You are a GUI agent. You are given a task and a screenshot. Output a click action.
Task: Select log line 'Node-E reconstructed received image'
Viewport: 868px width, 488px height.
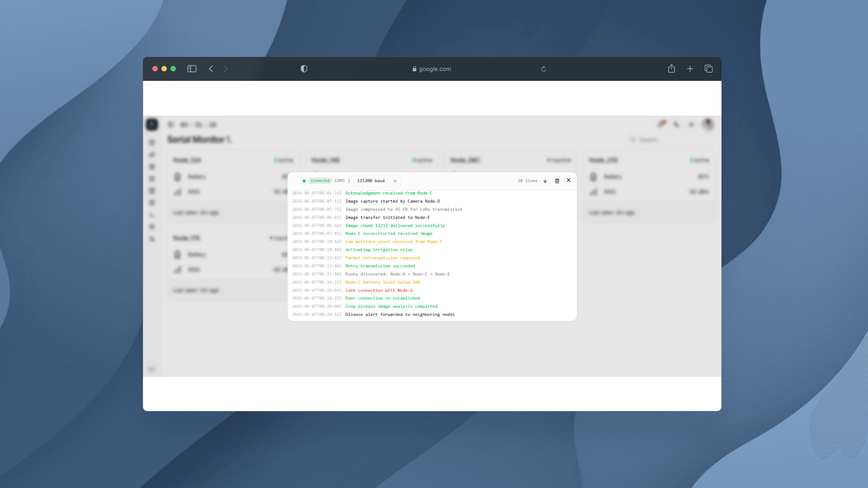(x=389, y=234)
